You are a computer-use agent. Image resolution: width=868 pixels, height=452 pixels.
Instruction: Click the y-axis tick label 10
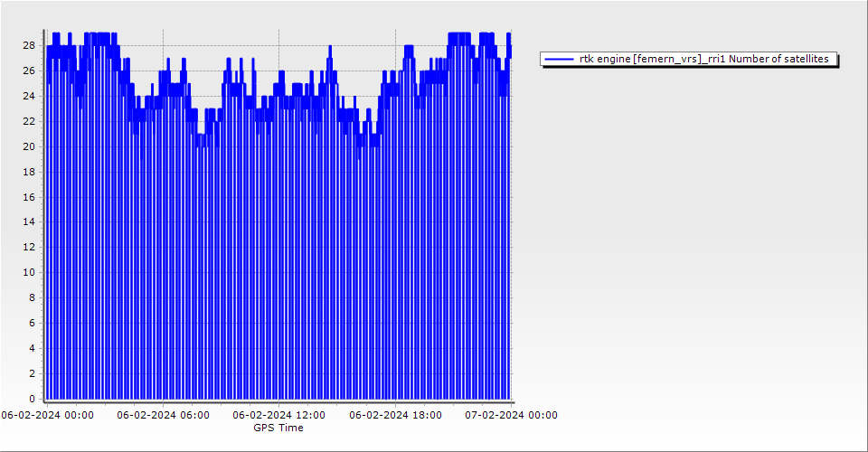(x=29, y=272)
